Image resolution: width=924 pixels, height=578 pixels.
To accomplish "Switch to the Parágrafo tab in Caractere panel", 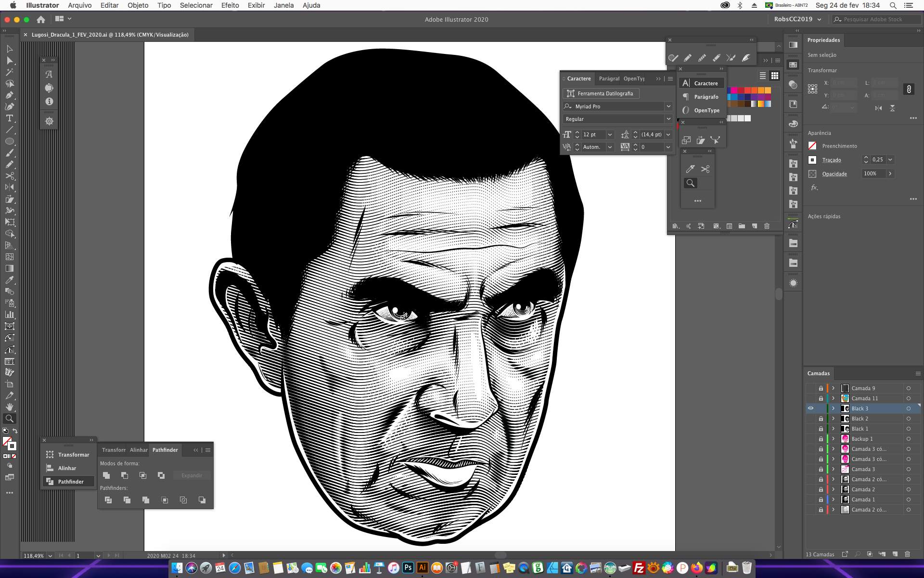I will pyautogui.click(x=609, y=79).
